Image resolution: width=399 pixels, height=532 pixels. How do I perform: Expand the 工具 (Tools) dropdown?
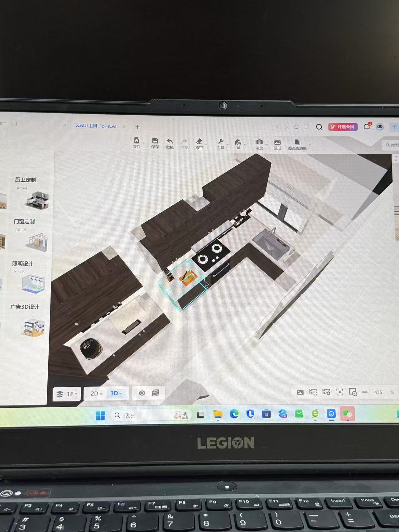[221, 144]
